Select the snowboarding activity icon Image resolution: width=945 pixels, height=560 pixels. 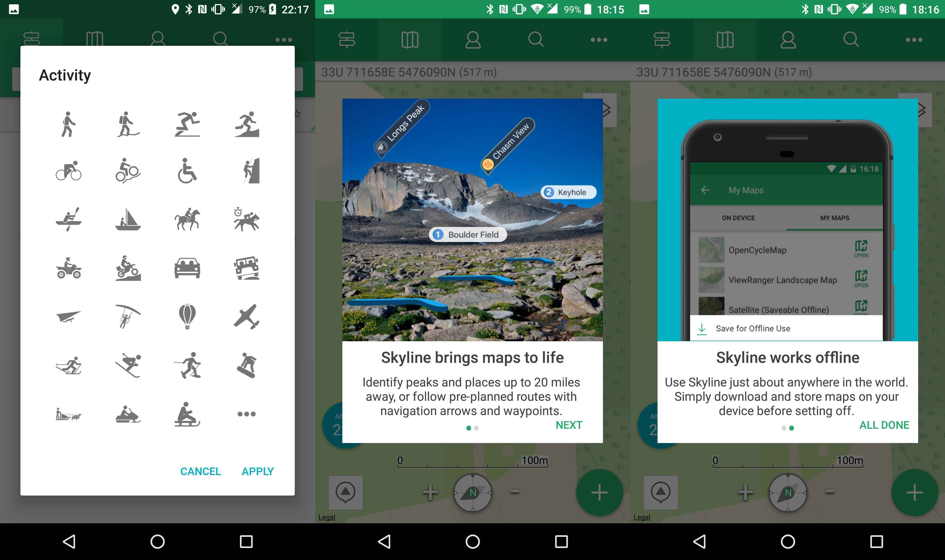(247, 365)
